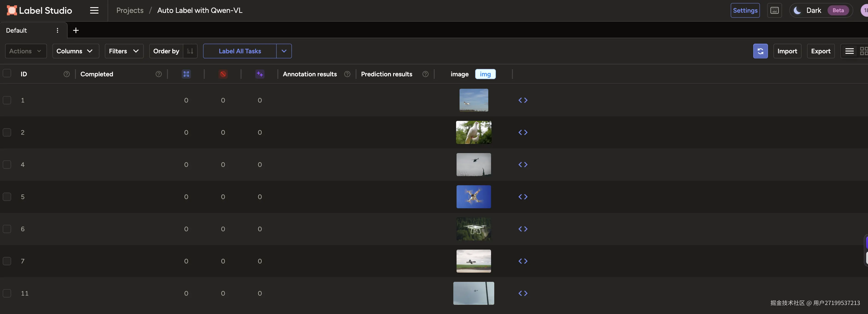Select all tasks with header checkbox
This screenshot has width=868, height=314.
click(7, 74)
